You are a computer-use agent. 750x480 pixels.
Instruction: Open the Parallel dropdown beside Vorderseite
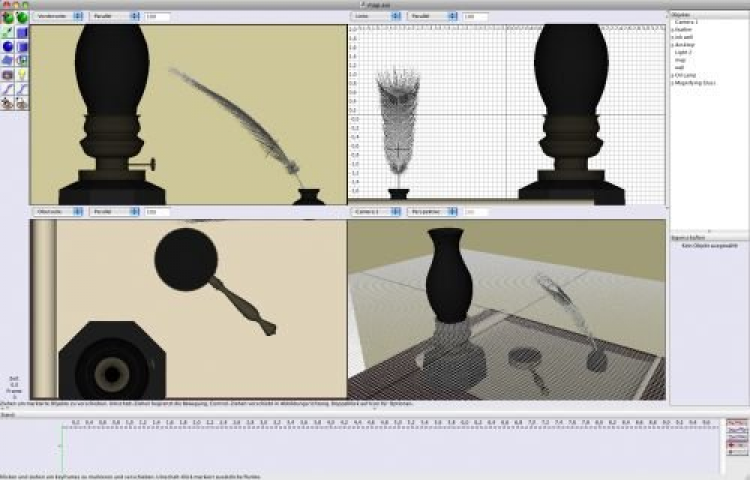tap(115, 16)
